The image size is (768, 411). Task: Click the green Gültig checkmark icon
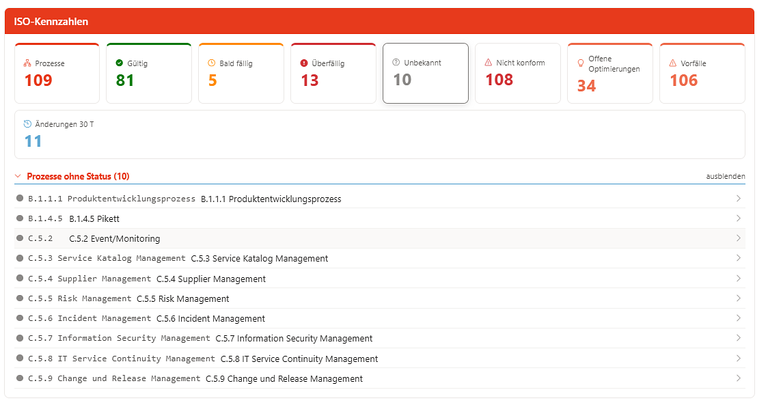(119, 63)
